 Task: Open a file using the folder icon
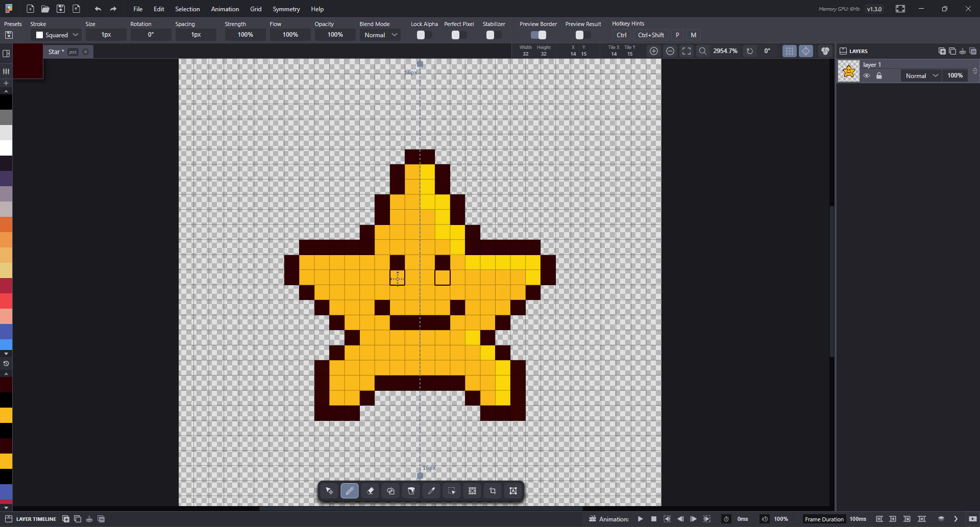click(x=45, y=9)
